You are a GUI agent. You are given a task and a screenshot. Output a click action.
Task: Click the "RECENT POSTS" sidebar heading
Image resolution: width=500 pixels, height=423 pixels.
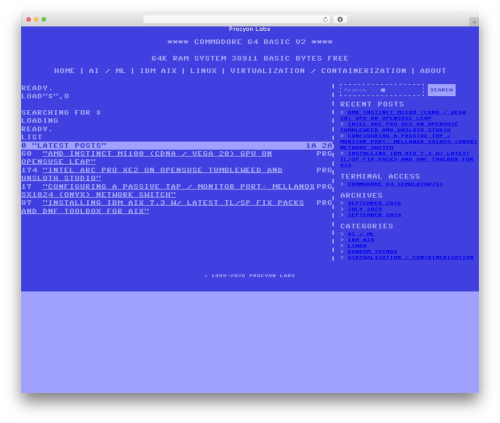click(372, 104)
